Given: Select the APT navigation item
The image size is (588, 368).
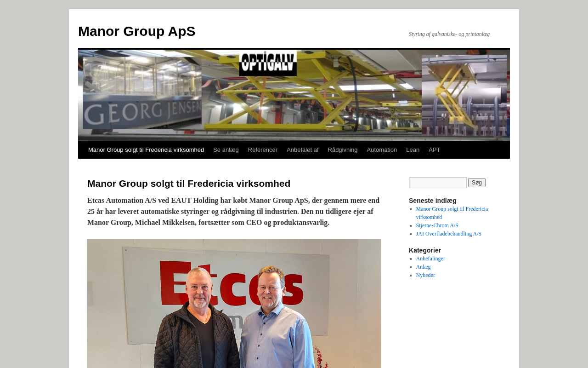Looking at the screenshot, I should click(x=435, y=150).
